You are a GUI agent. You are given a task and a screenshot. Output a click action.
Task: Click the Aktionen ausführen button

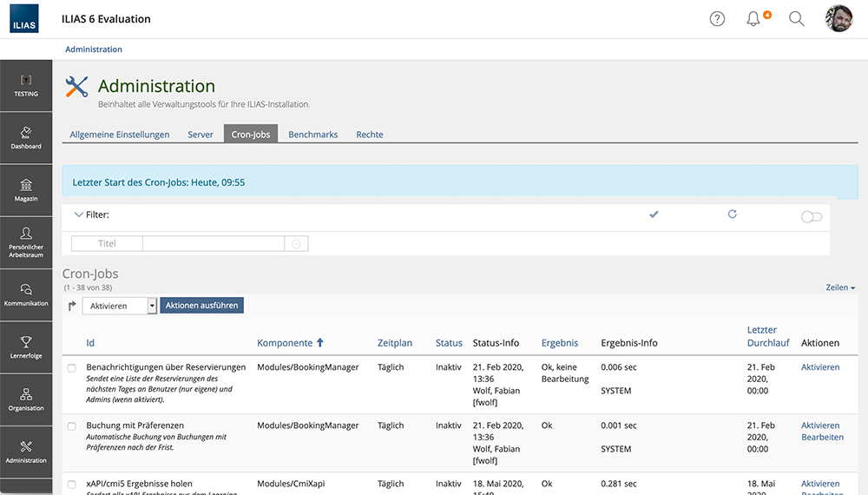tap(201, 306)
